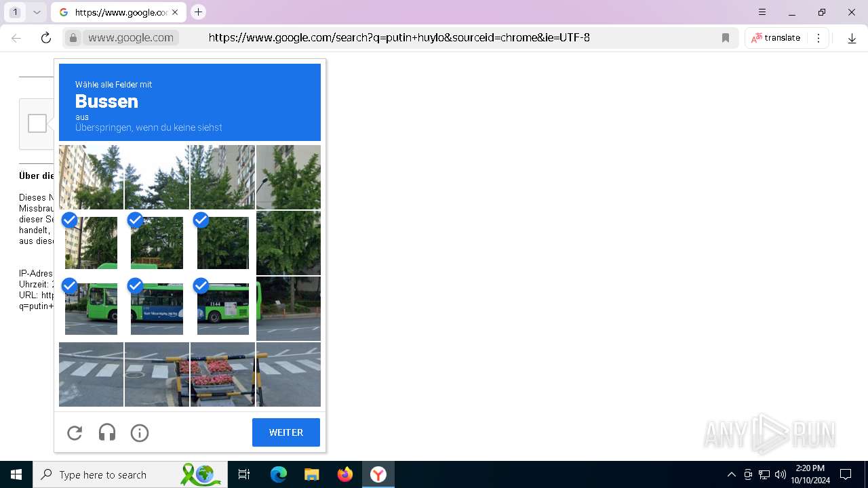The width and height of the screenshot is (868, 488).
Task: Select top-row tile with building behind tree
Action: (222, 177)
